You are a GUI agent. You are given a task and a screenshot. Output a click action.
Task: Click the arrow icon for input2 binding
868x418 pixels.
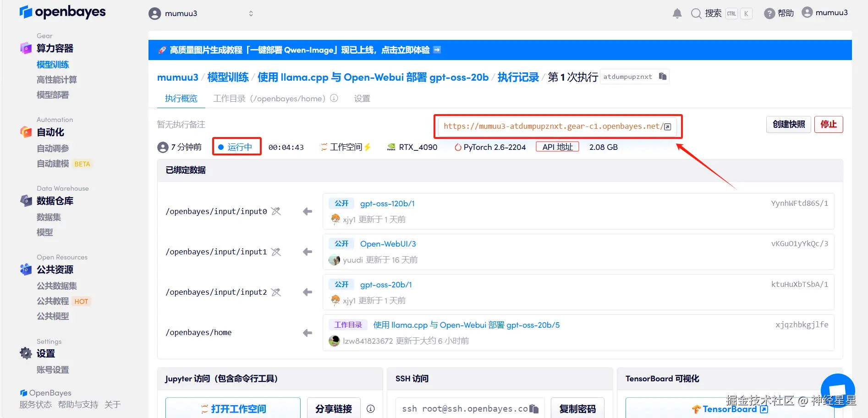pyautogui.click(x=308, y=292)
